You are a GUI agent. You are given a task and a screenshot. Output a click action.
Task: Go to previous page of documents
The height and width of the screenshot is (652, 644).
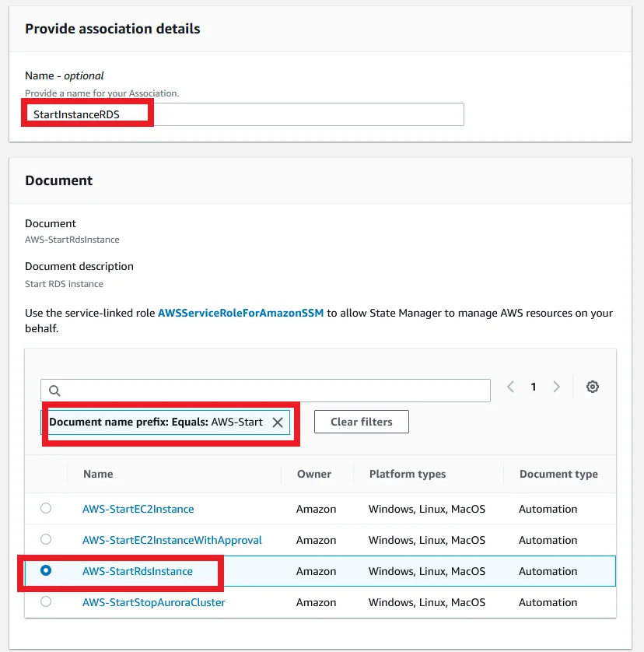coord(510,387)
